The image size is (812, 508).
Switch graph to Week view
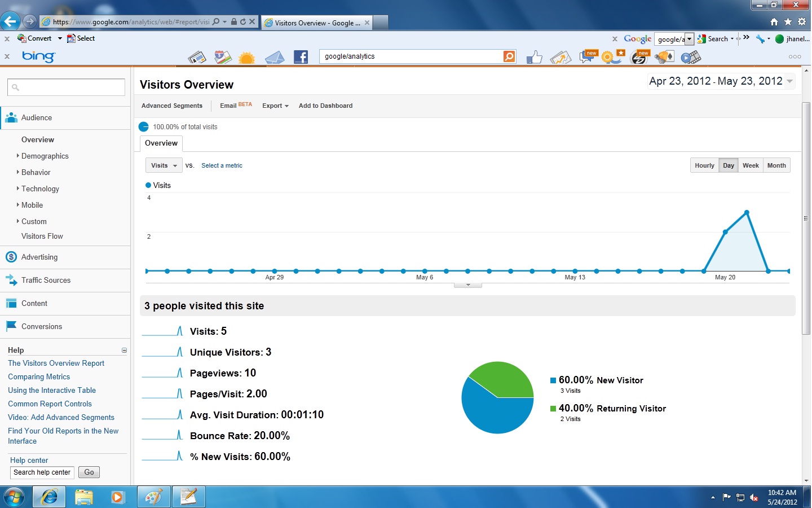(750, 165)
